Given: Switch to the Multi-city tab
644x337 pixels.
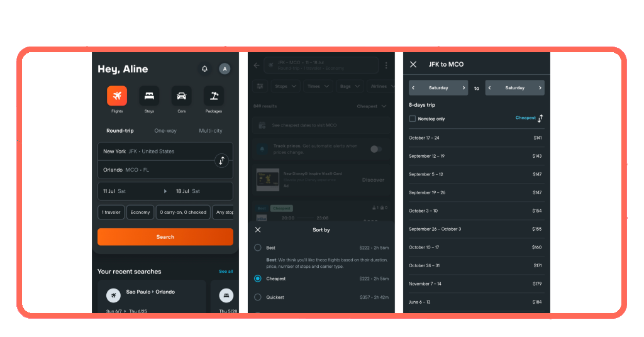Looking at the screenshot, I should pos(211,131).
